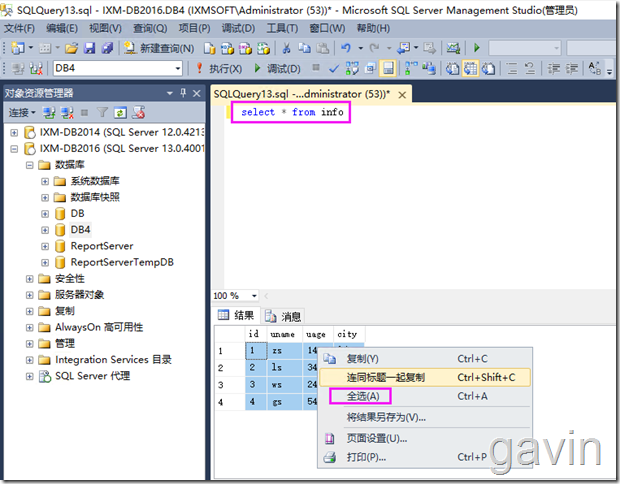Screen dimensions: 620x484
Task: Switch to the 结果 results tab
Action: pos(236,315)
